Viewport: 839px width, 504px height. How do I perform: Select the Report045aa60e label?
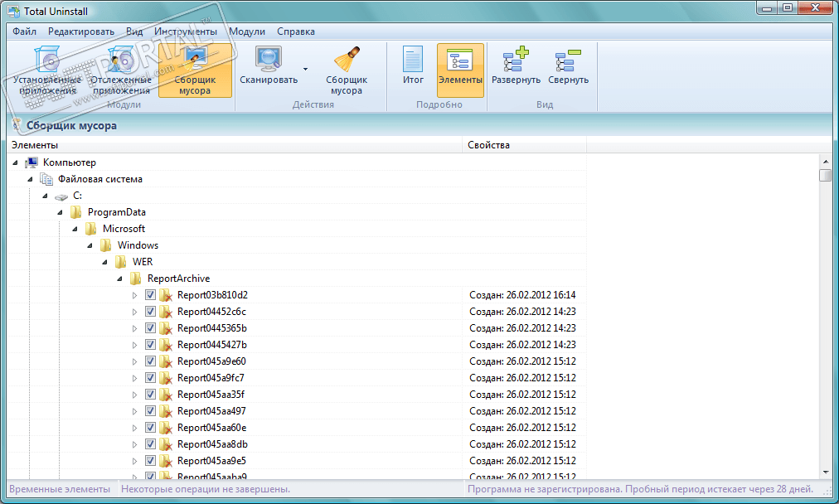pos(212,428)
